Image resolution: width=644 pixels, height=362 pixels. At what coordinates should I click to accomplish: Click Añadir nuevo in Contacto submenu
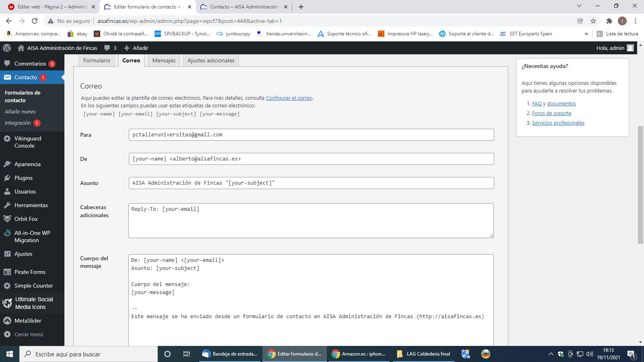coord(20,111)
